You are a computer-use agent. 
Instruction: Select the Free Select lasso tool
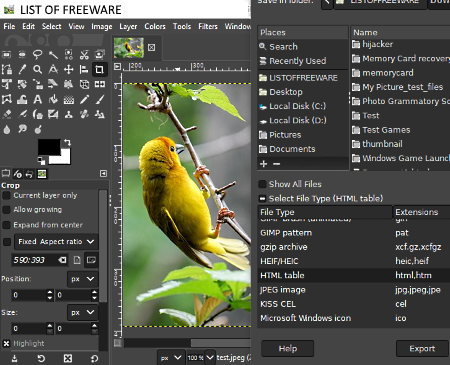click(x=37, y=54)
